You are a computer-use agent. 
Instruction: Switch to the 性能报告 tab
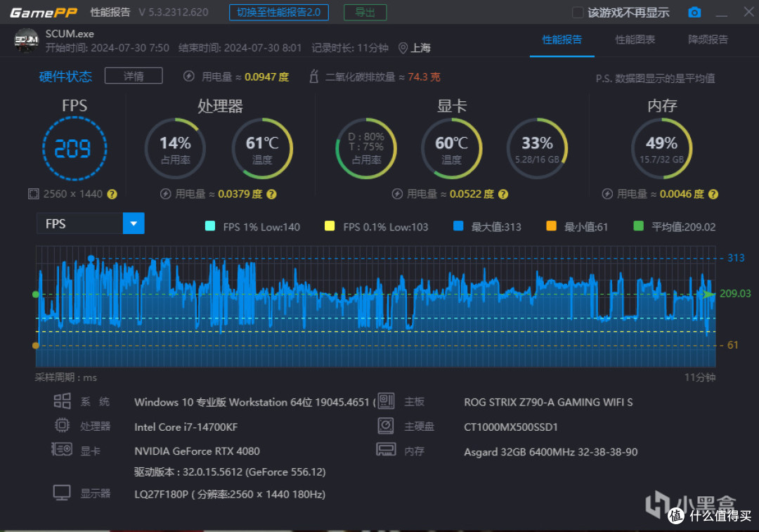coord(562,39)
